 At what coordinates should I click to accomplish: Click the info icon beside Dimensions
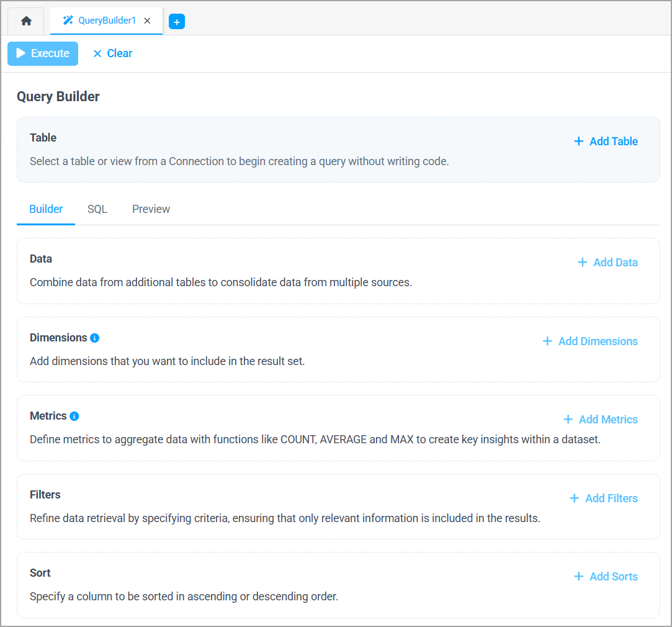pos(94,338)
